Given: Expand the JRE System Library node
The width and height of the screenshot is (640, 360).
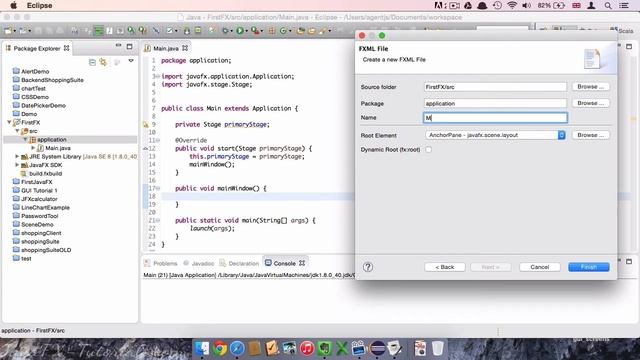Looking at the screenshot, I should pos(17,157).
